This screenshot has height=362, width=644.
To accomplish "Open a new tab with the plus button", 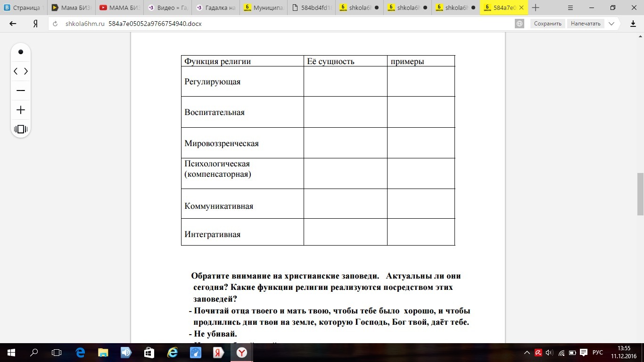I will [536, 8].
